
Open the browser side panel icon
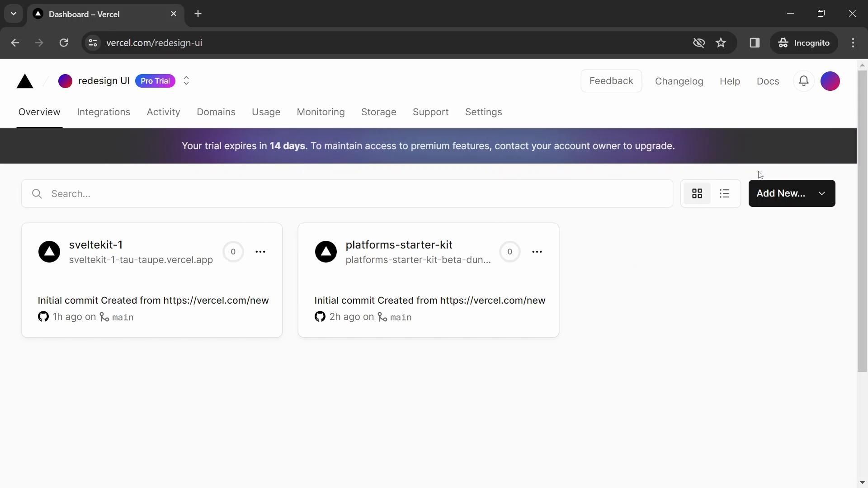(x=754, y=43)
